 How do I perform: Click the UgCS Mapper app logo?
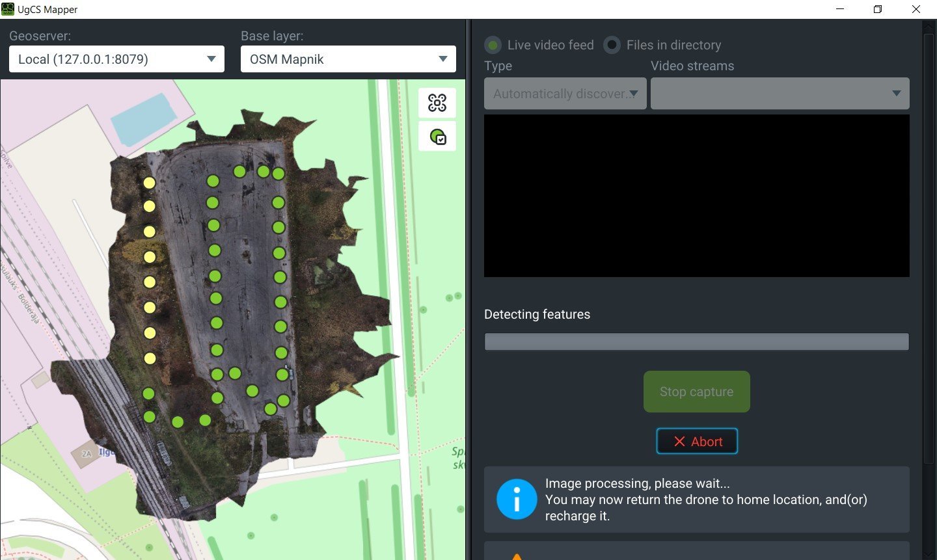8,9
